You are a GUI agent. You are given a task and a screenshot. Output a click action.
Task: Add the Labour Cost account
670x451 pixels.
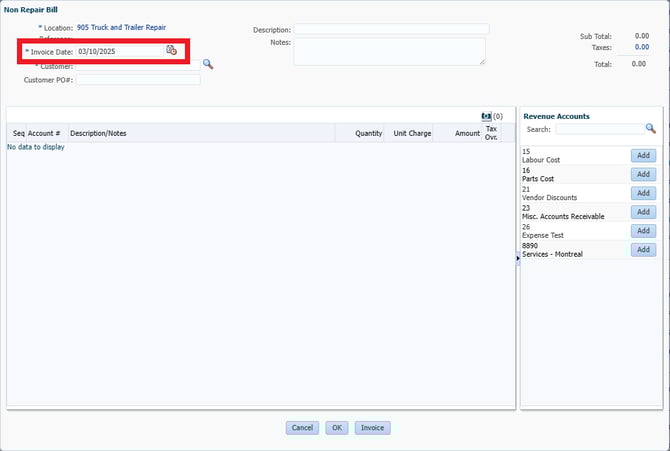pos(643,155)
